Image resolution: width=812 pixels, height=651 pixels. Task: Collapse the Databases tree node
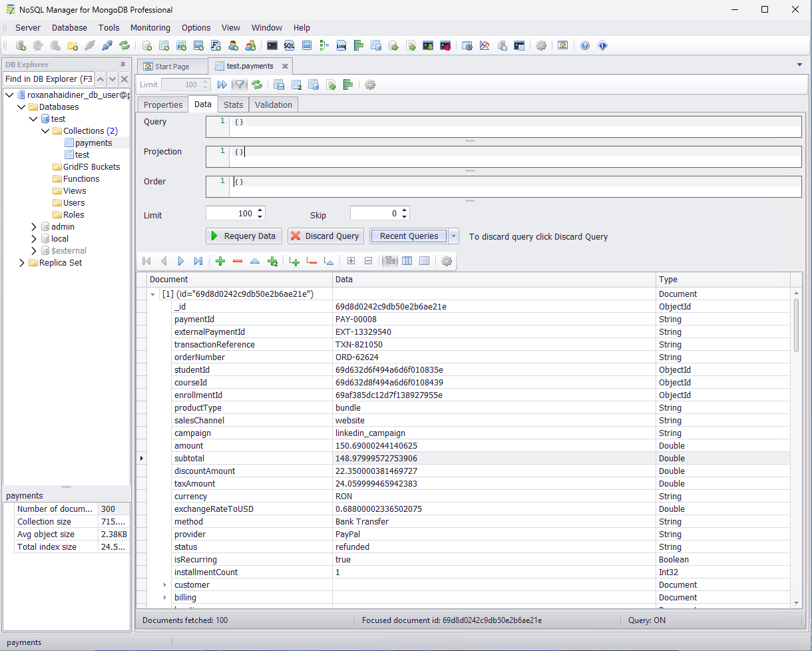coord(21,107)
